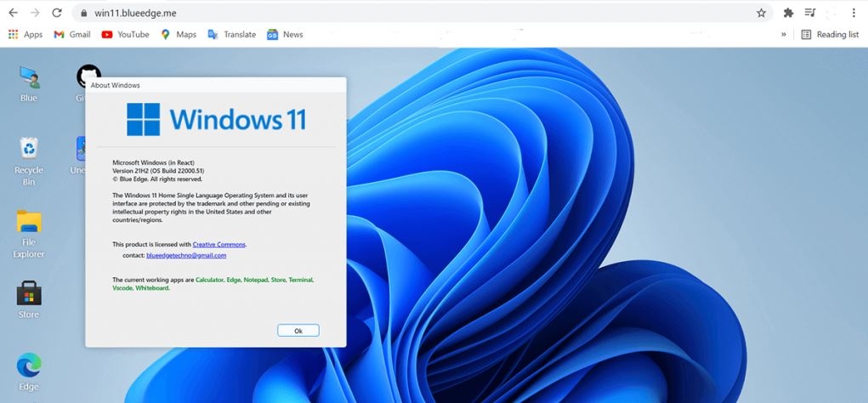Open the Maps bookmark
This screenshot has width=868, height=403.
[179, 34]
